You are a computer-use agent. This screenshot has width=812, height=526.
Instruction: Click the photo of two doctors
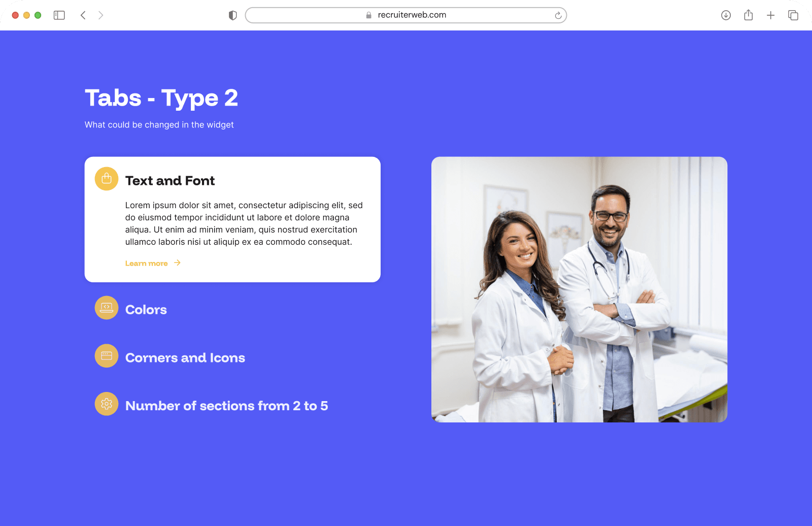pos(579,289)
